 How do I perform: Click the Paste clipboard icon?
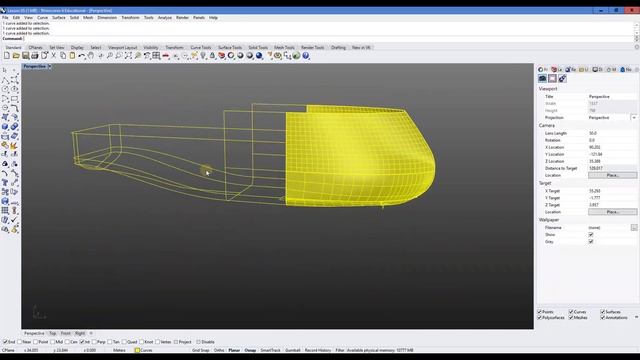point(72,56)
